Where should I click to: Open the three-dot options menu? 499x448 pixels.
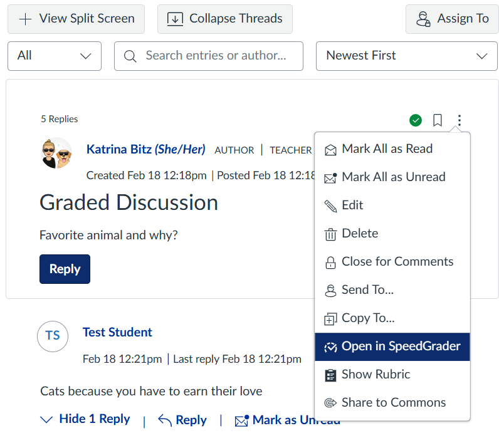click(x=460, y=120)
